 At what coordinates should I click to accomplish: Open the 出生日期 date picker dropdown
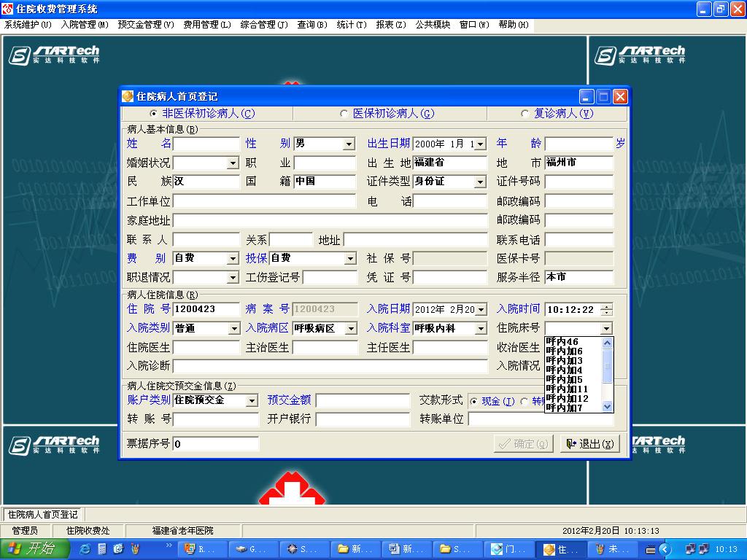[x=480, y=144]
